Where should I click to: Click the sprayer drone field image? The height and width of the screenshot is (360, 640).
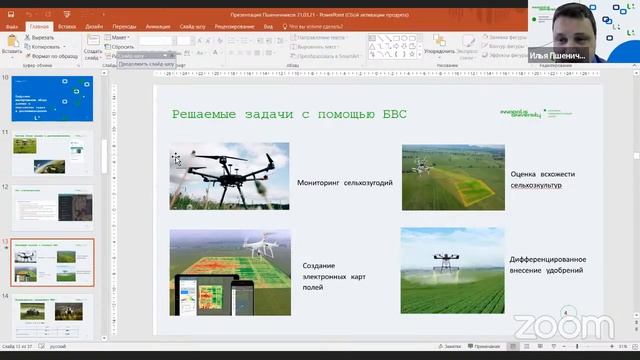pos(452,271)
